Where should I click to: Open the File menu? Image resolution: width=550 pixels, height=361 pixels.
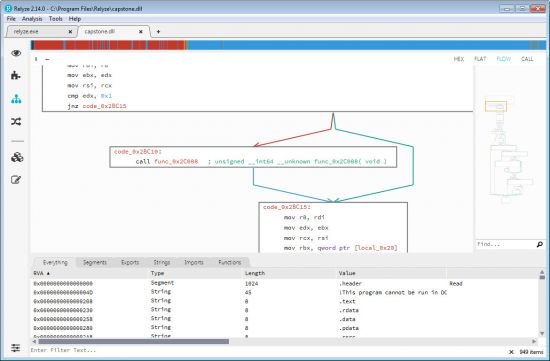point(11,19)
